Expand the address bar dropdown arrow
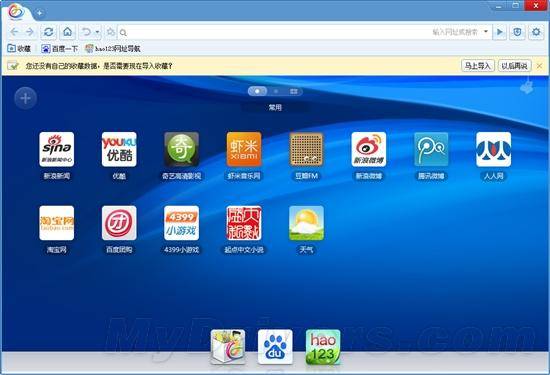This screenshot has width=550, height=375. pos(486,32)
